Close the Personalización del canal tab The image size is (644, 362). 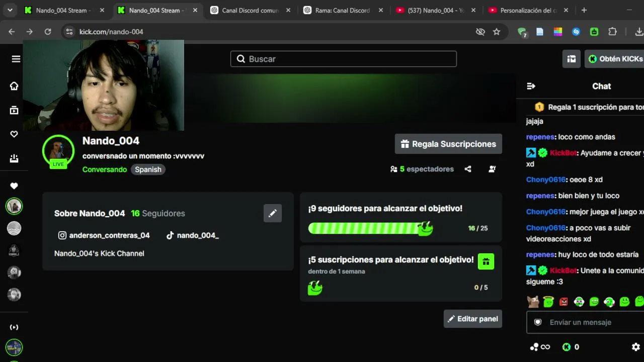coord(566,10)
